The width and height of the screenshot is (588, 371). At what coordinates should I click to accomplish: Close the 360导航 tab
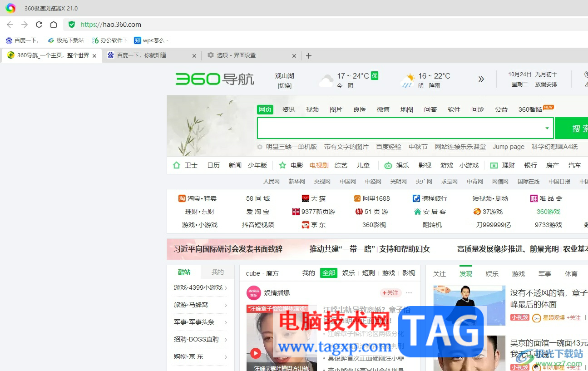click(94, 56)
